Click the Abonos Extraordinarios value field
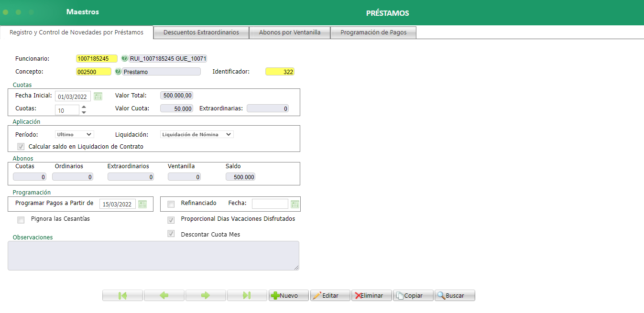The height and width of the screenshot is (313, 644). [131, 177]
